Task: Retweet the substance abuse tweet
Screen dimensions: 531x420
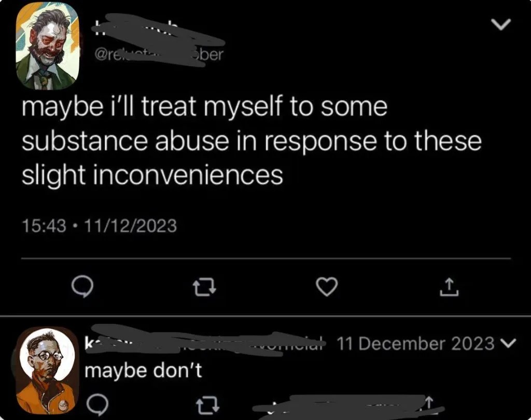Action: click(204, 287)
